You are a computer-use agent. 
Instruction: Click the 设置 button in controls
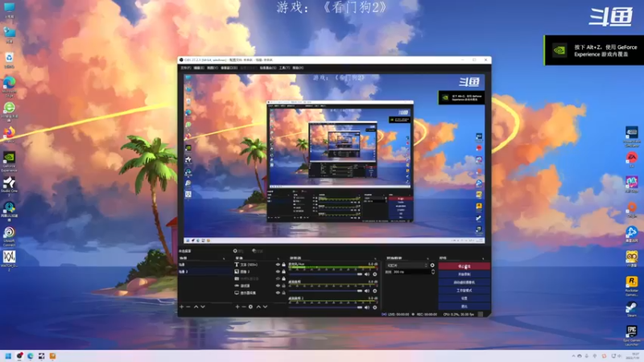[464, 298]
